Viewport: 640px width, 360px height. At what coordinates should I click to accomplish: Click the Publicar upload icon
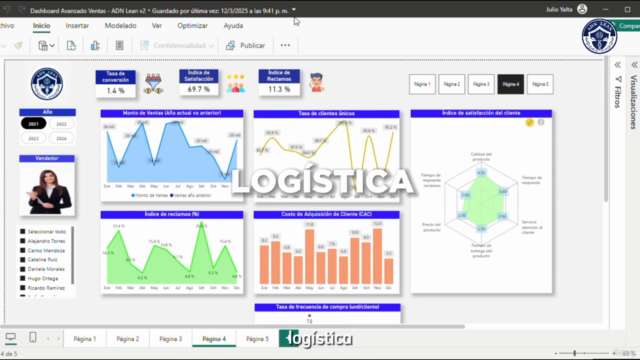231,45
